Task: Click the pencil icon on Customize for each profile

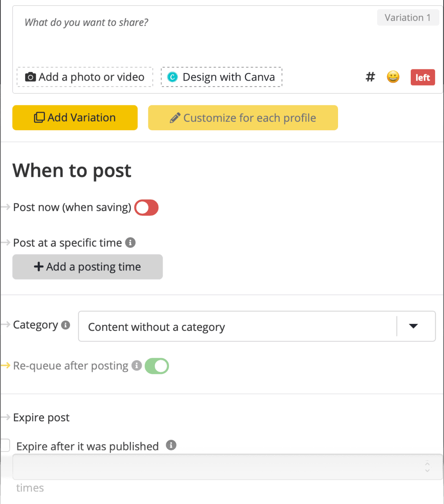Action: point(176,118)
